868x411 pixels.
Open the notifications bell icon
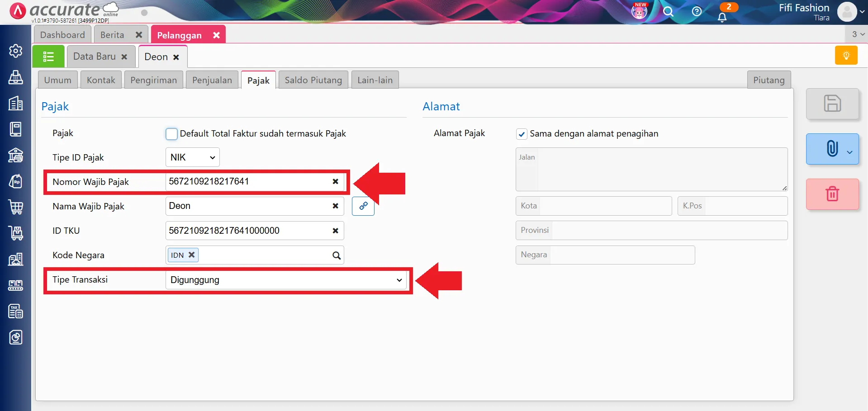click(x=722, y=17)
